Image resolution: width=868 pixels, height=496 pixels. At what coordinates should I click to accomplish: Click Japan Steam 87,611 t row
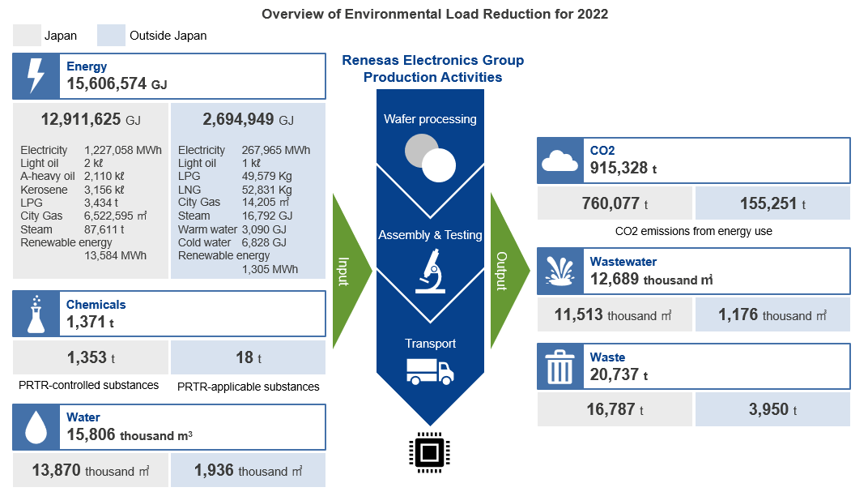click(x=73, y=229)
